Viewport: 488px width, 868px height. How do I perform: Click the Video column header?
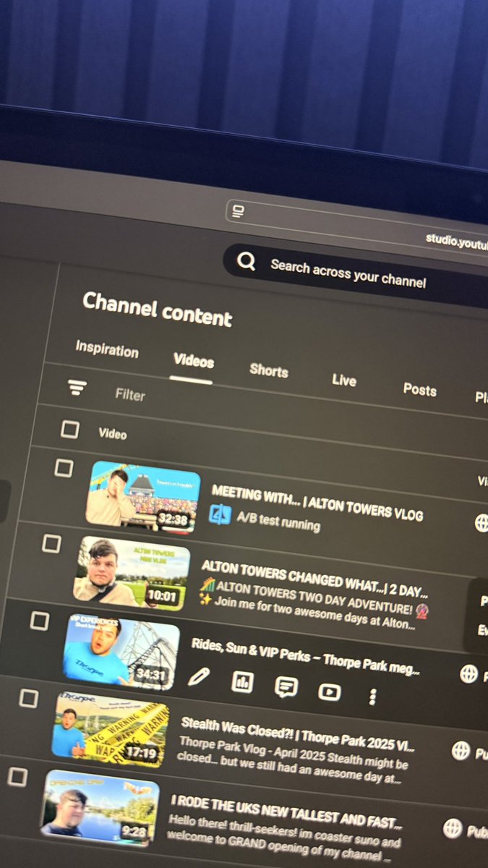(x=113, y=434)
